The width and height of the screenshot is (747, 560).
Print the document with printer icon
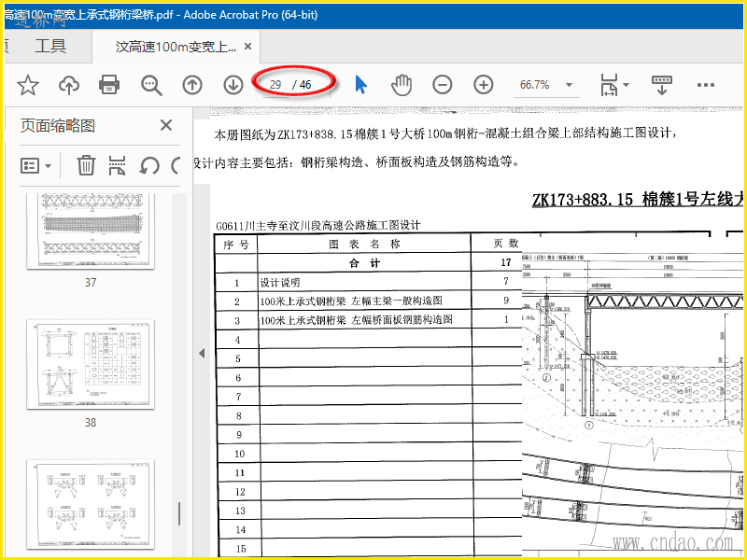[x=109, y=85]
